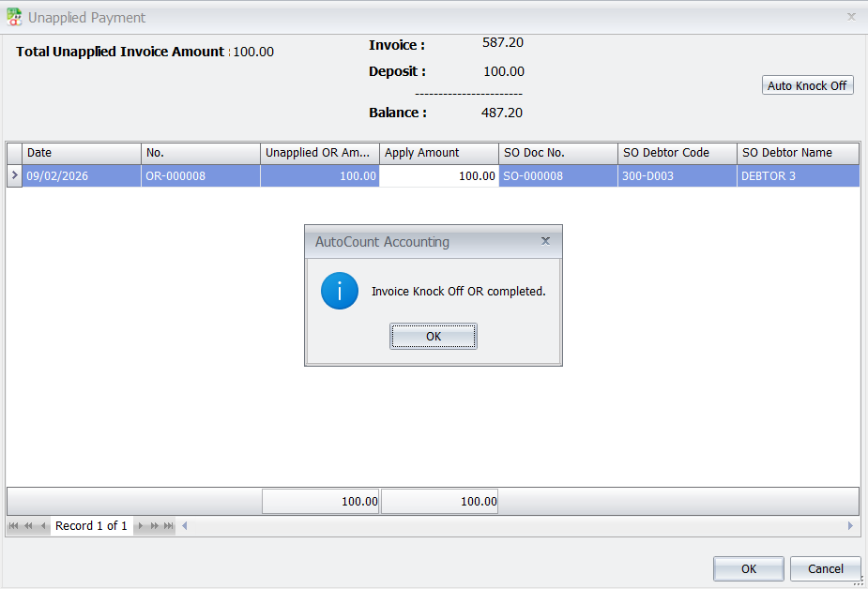Jump to previous page of records

(x=28, y=526)
